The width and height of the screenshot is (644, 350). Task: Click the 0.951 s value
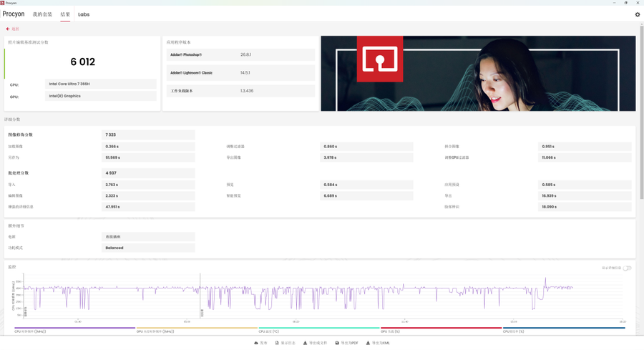click(585, 146)
